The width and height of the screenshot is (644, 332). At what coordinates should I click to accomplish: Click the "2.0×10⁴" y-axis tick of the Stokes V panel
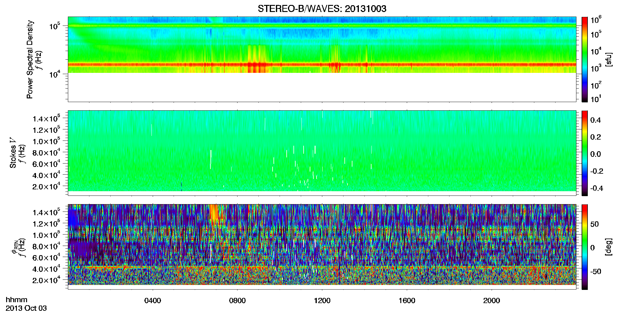(46, 186)
